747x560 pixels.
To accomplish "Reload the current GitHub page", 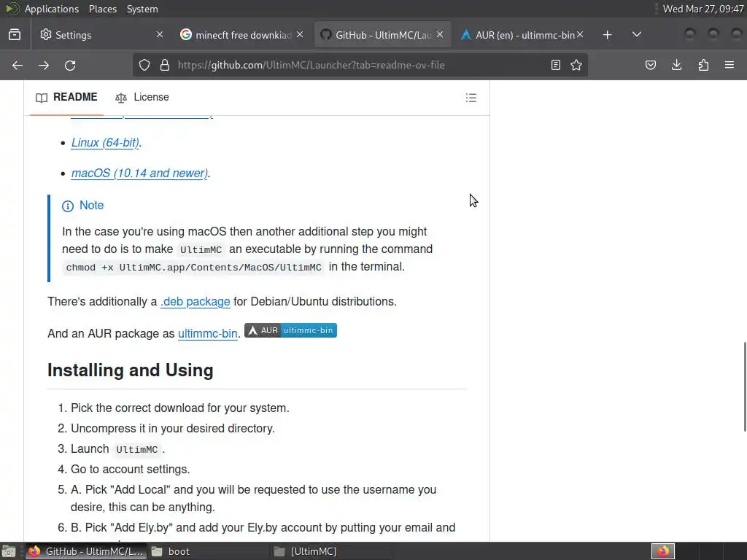I will point(70,65).
